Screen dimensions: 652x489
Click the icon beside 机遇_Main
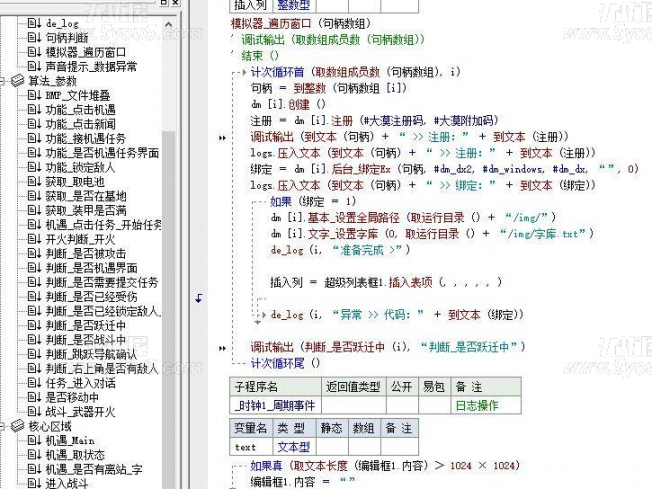35,440
